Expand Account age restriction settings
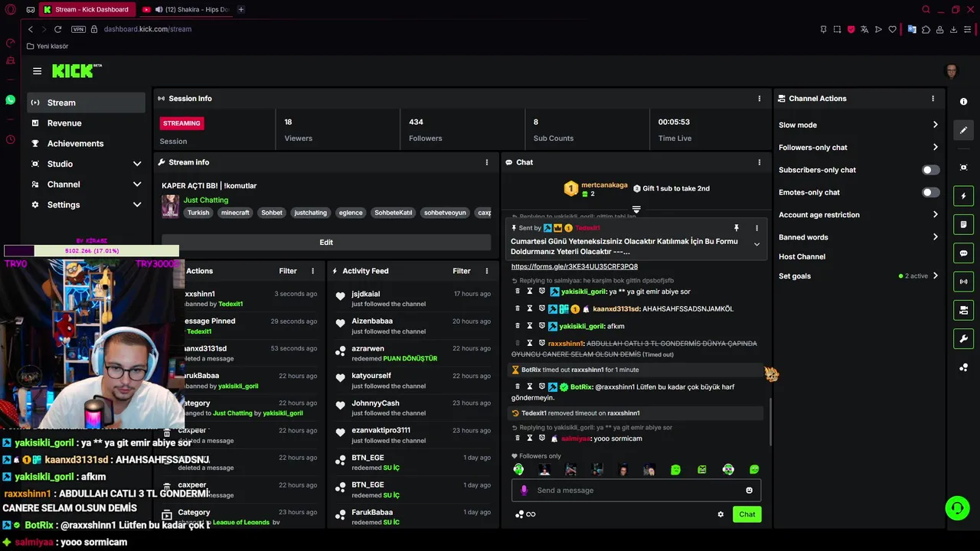 (x=858, y=215)
